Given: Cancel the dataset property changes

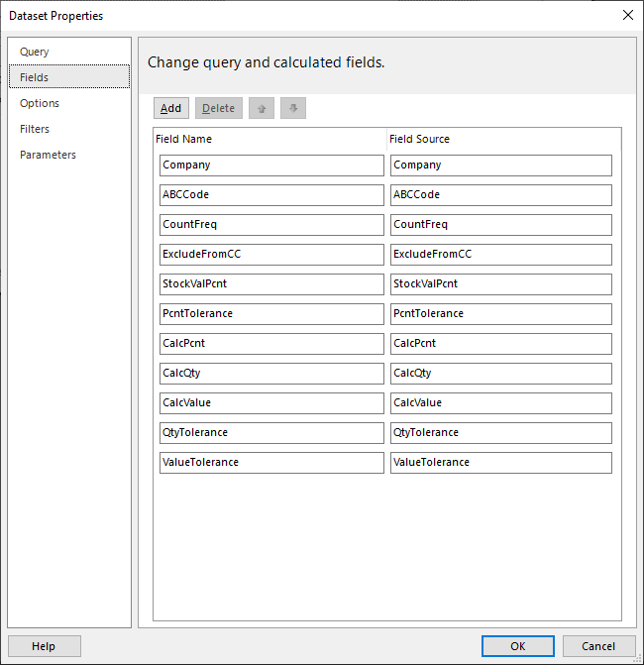Looking at the screenshot, I should tap(598, 646).
